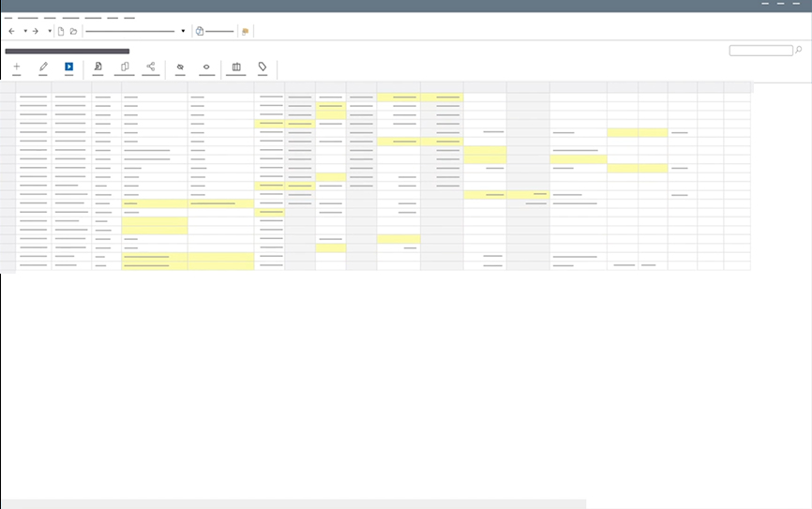
Task: Click the search input field at top right
Action: (760, 51)
